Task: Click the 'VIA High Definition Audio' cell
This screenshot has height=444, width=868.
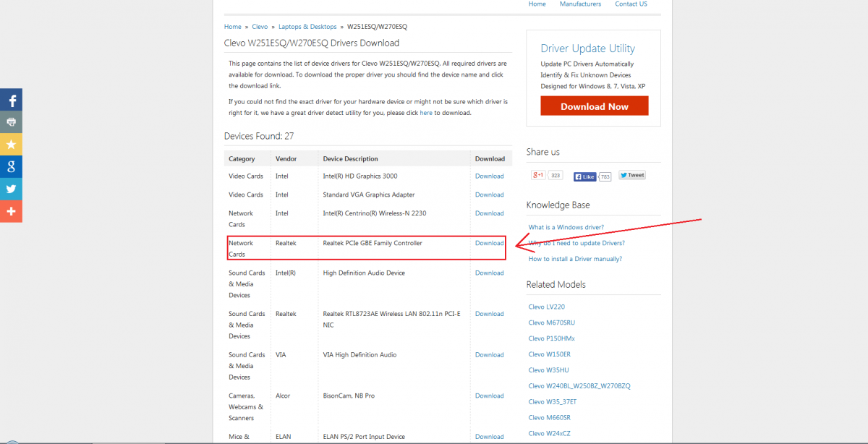Action: tap(359, 355)
